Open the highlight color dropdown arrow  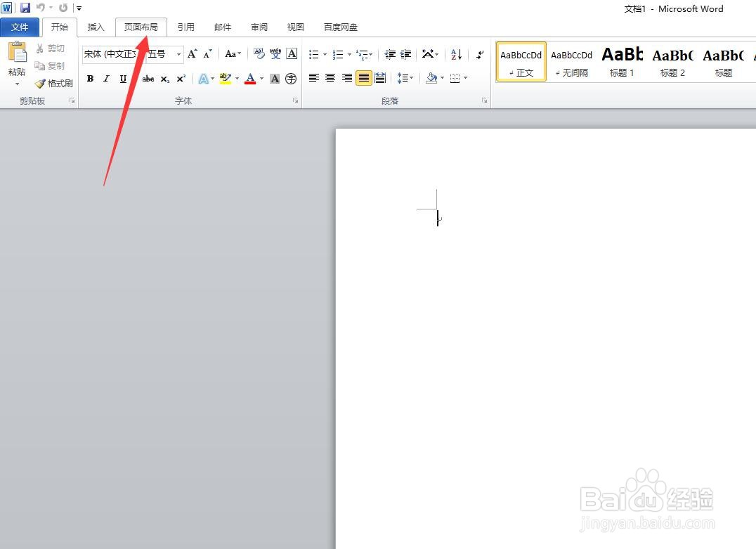237,79
